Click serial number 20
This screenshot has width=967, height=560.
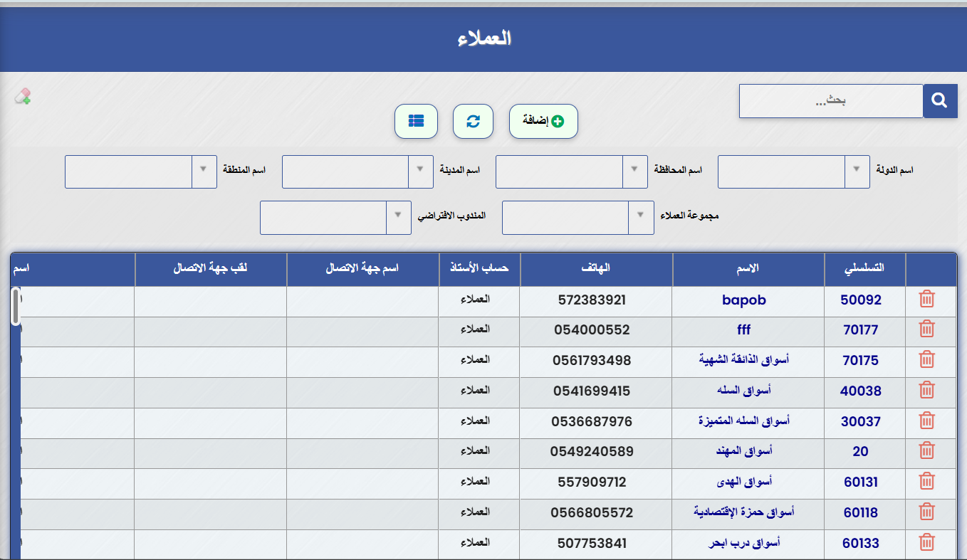[x=861, y=452]
